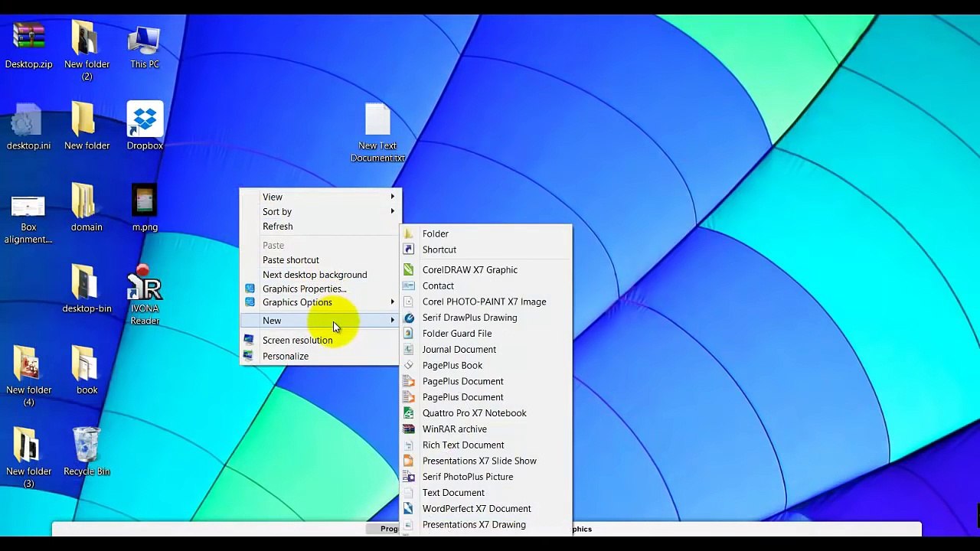This screenshot has height=551, width=980.
Task: Open Desktop.zip archive icon
Action: (28, 38)
